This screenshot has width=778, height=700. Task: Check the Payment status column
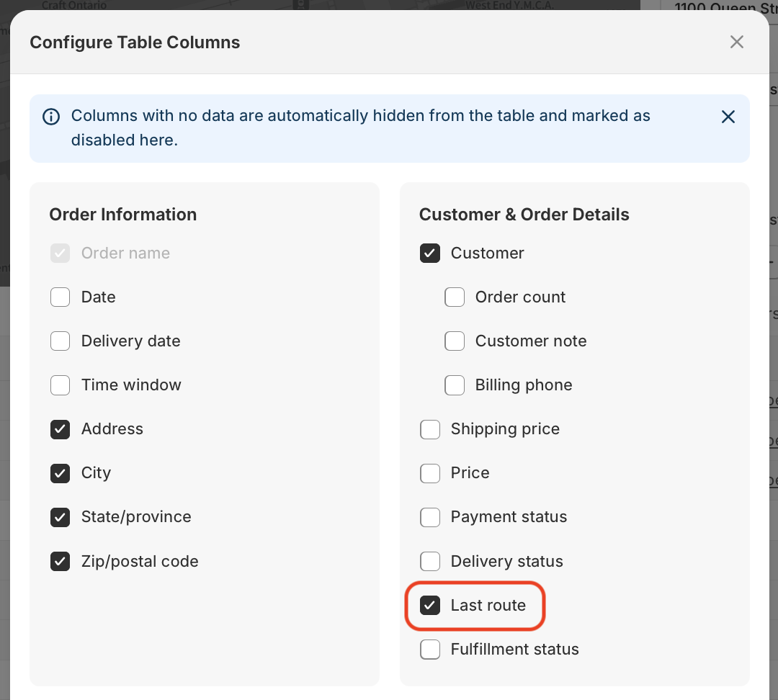coord(429,517)
